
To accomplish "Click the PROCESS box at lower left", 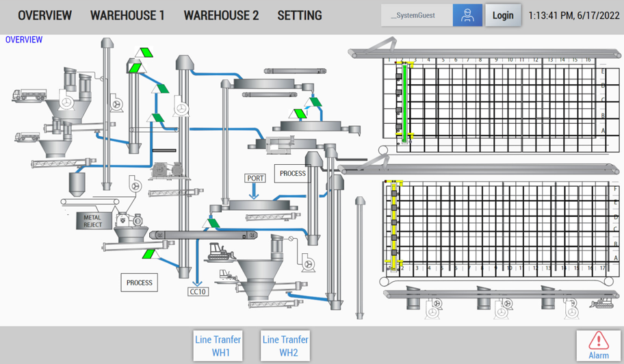I will [139, 283].
